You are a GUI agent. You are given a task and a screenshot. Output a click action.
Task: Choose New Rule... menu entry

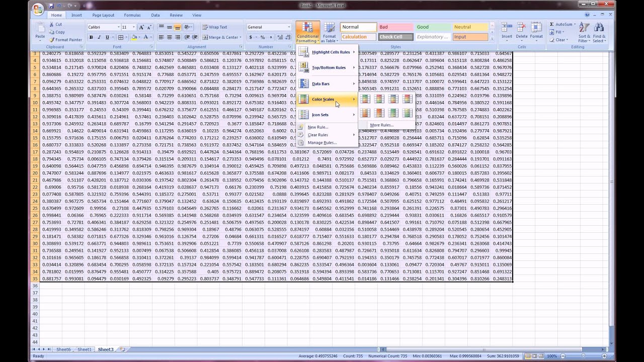pyautogui.click(x=327, y=127)
